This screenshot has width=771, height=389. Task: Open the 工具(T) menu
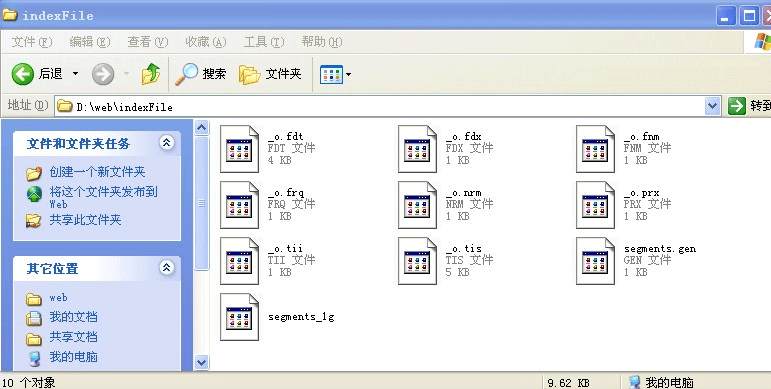(264, 42)
